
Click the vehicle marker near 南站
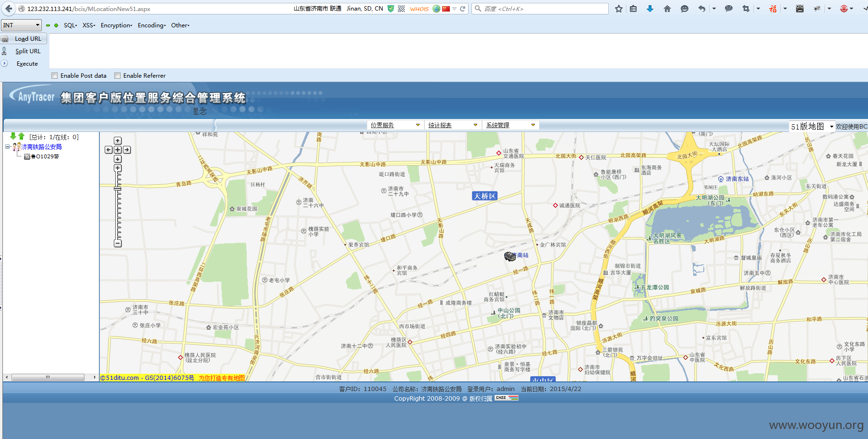[510, 257]
